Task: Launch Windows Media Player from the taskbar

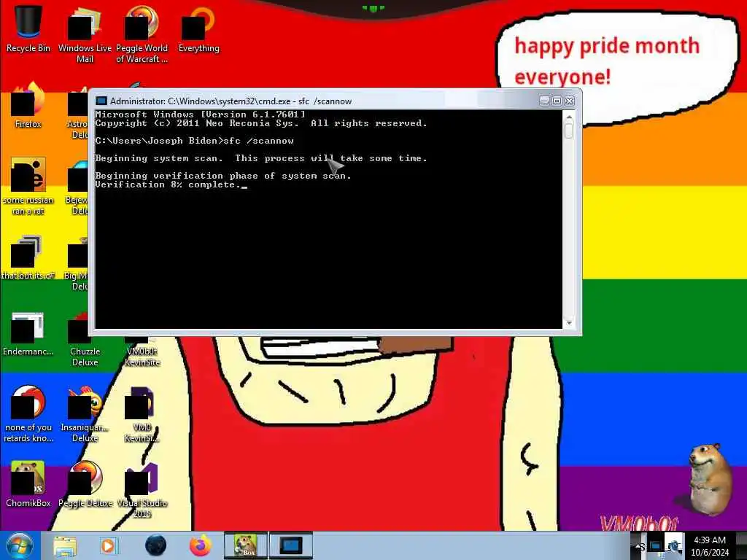Action: point(108,546)
